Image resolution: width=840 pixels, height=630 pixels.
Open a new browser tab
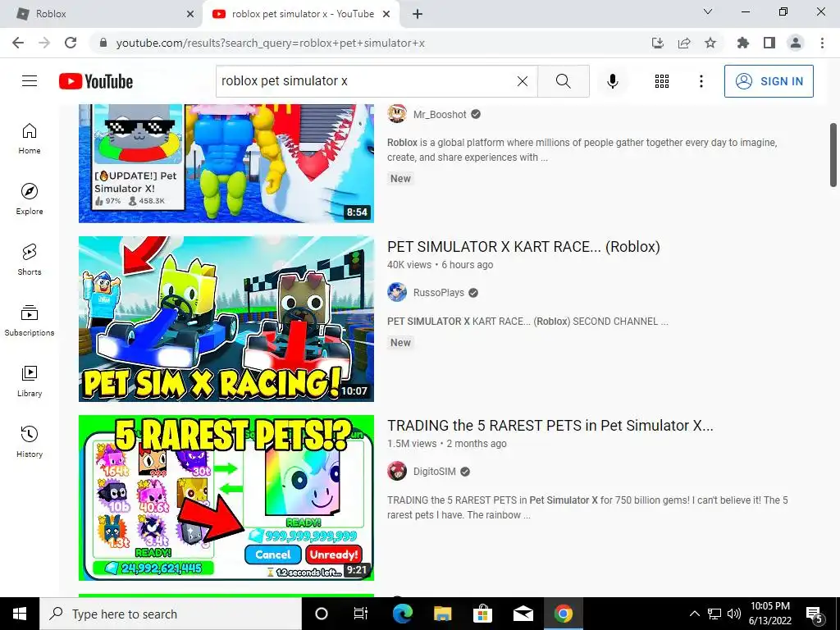click(418, 14)
